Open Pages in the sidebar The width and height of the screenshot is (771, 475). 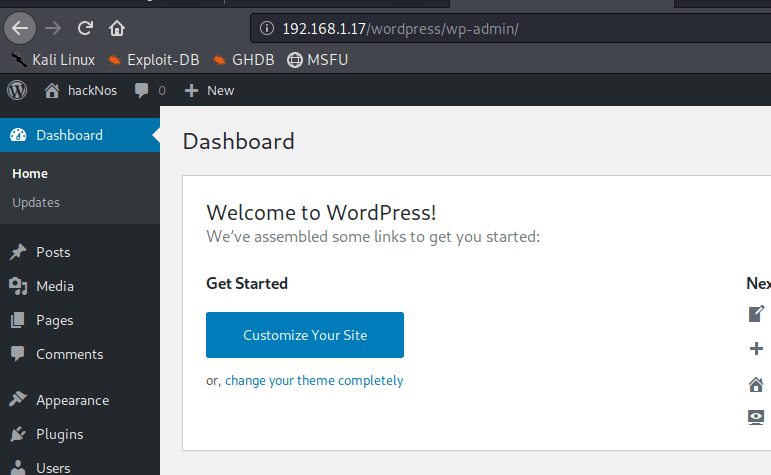click(80, 321)
